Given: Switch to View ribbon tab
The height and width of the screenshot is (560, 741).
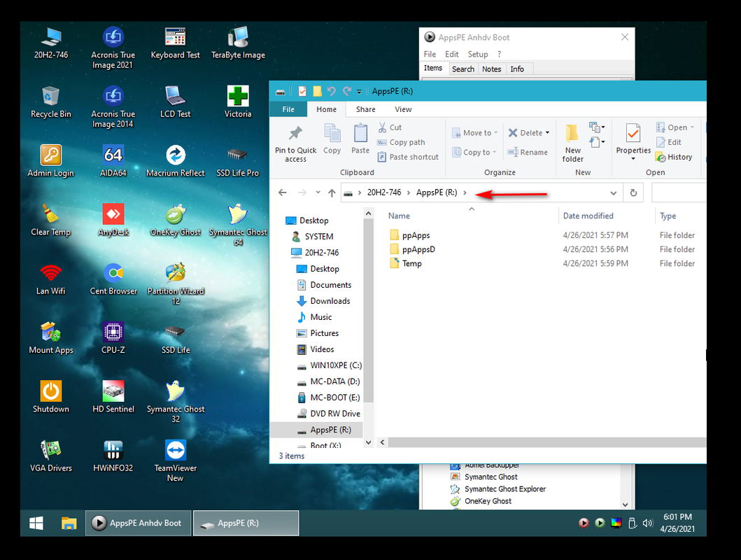Looking at the screenshot, I should pos(403,109).
